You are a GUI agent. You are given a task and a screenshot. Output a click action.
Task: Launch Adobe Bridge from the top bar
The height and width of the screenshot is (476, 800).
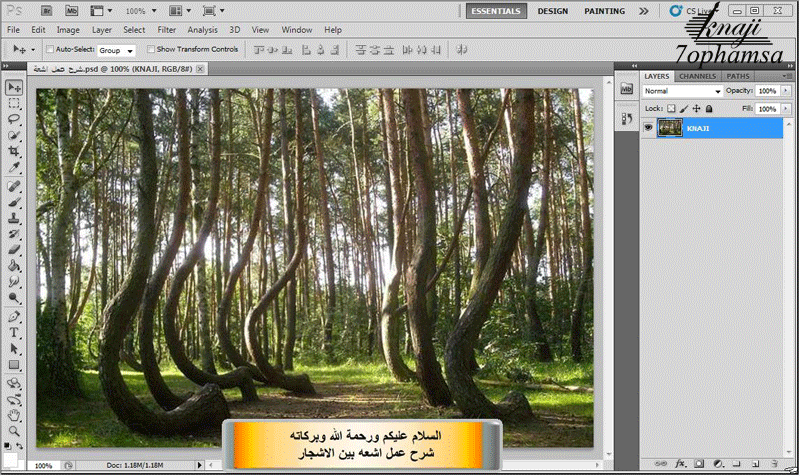pos(44,11)
